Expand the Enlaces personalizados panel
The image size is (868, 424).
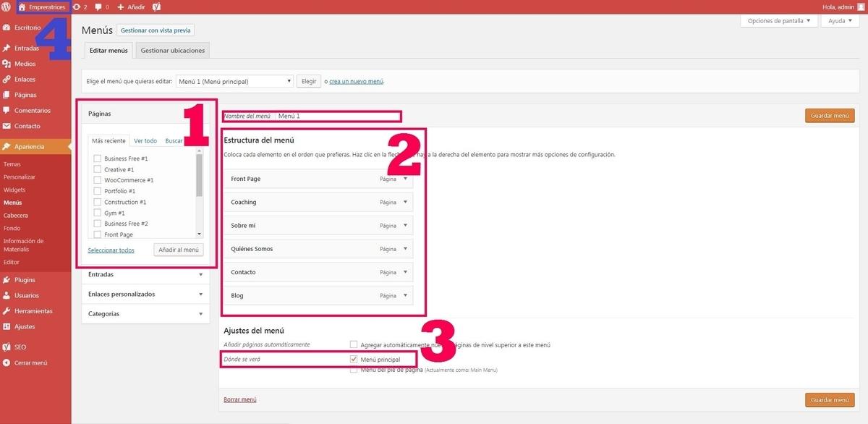coord(145,294)
